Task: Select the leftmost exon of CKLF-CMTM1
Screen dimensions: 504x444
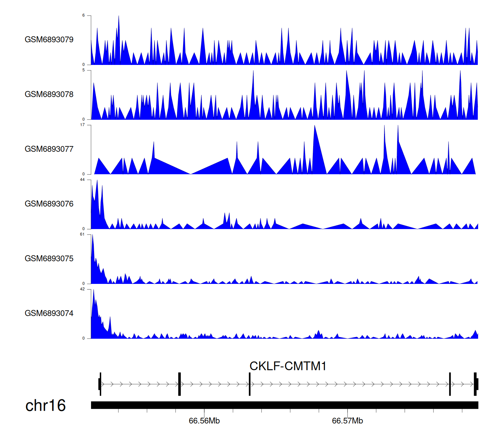Action: (100, 384)
